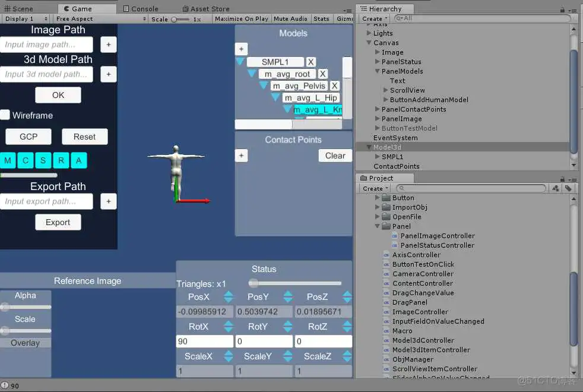
Task: Click the "+" icon in the Models panel
Action: pos(241,49)
